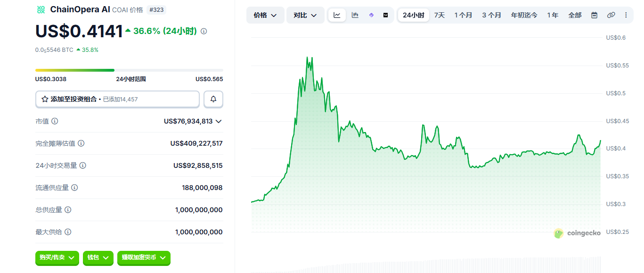Image resolution: width=644 pixels, height=273 pixels.
Task: Click the US$0.25 axis label
Action: 618,232
